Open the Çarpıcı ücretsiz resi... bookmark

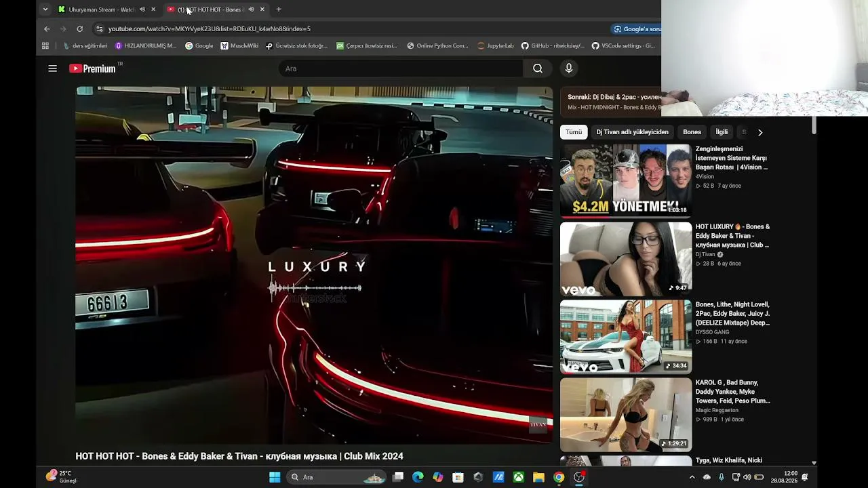pos(367,46)
